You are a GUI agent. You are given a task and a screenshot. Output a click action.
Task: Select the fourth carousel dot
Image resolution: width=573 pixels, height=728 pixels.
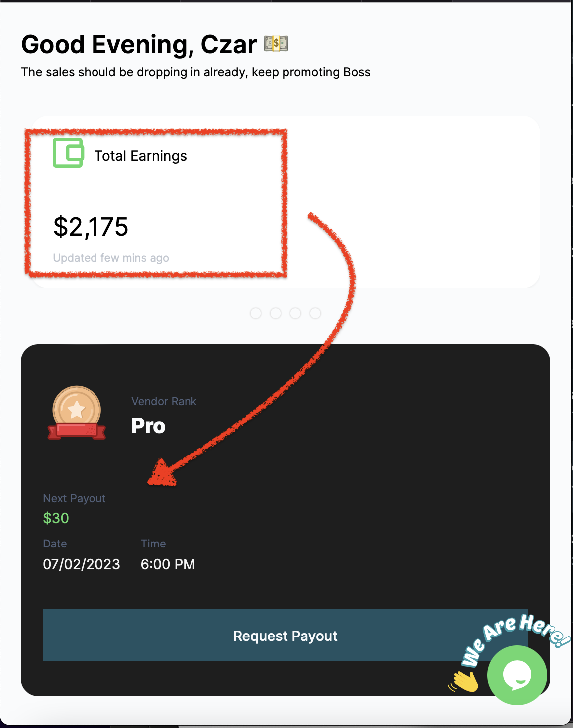pos(315,313)
